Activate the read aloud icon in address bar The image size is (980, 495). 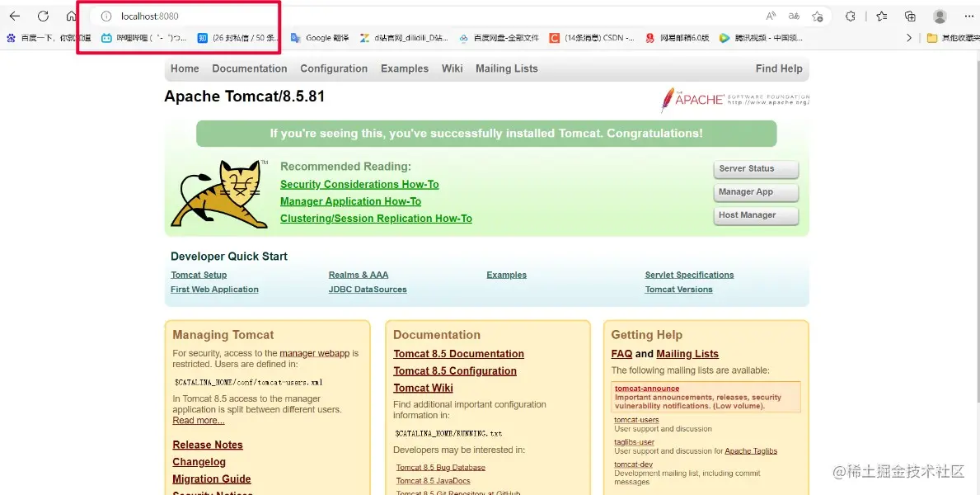(771, 16)
